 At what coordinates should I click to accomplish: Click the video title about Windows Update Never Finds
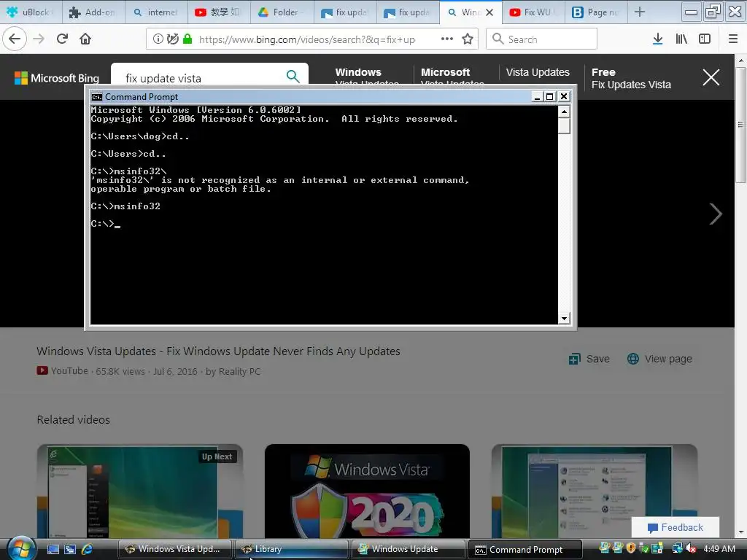[218, 351]
